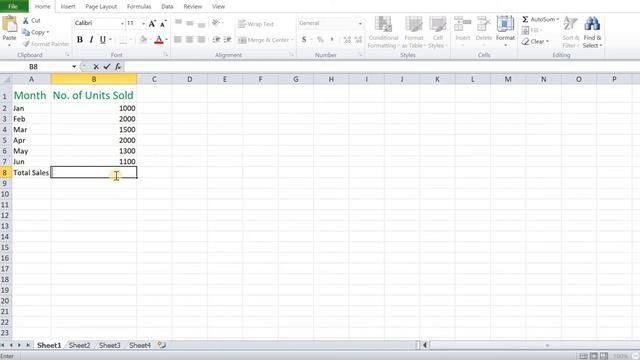Screen dimensions: 640x360
Task: Select row 9 header
Action: coord(5,183)
